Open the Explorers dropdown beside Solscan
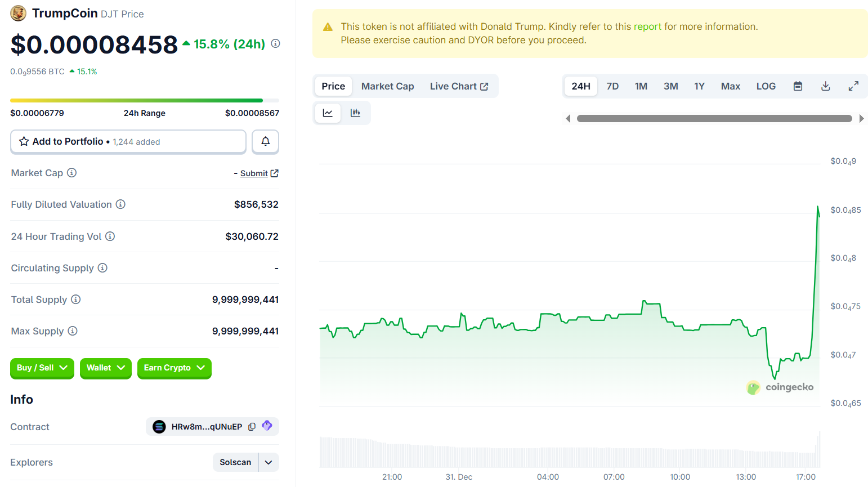 [268, 462]
